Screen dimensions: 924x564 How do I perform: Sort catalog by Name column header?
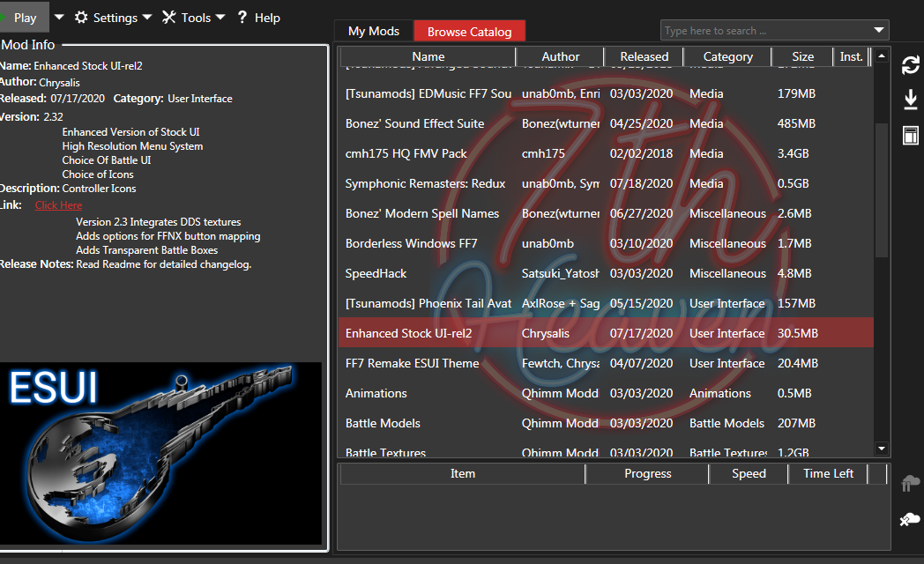pos(428,56)
